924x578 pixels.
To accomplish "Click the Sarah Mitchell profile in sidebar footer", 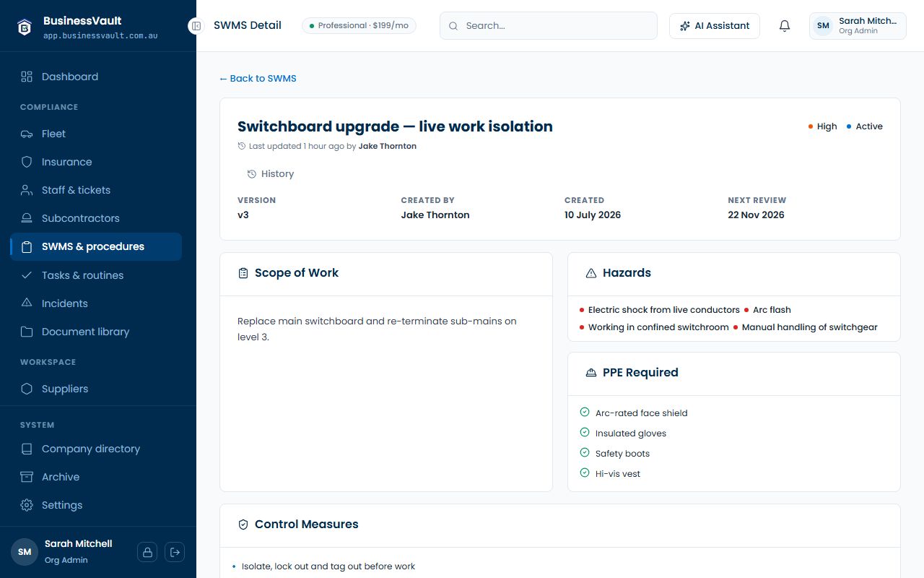I will coord(62,552).
